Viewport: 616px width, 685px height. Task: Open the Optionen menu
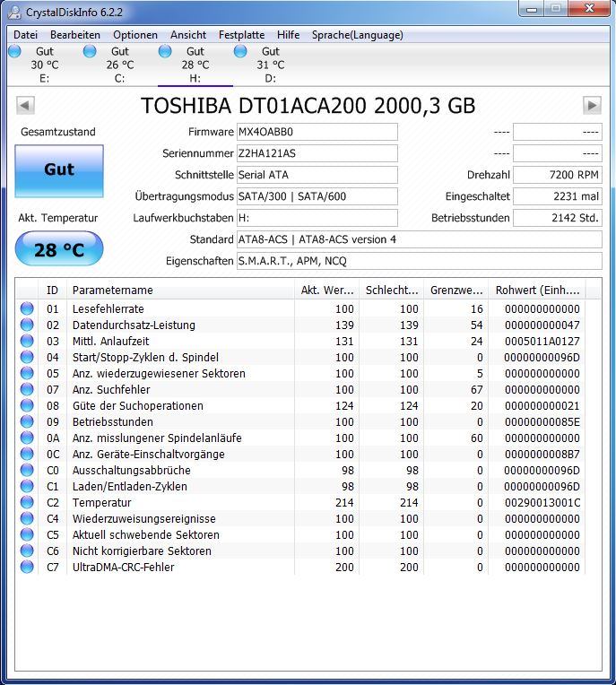[135, 35]
